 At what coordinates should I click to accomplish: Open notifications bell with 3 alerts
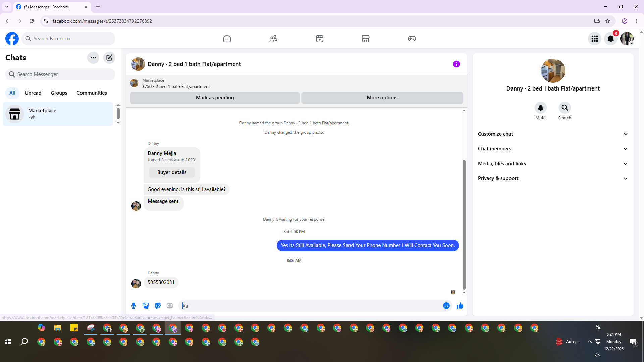coord(611,39)
